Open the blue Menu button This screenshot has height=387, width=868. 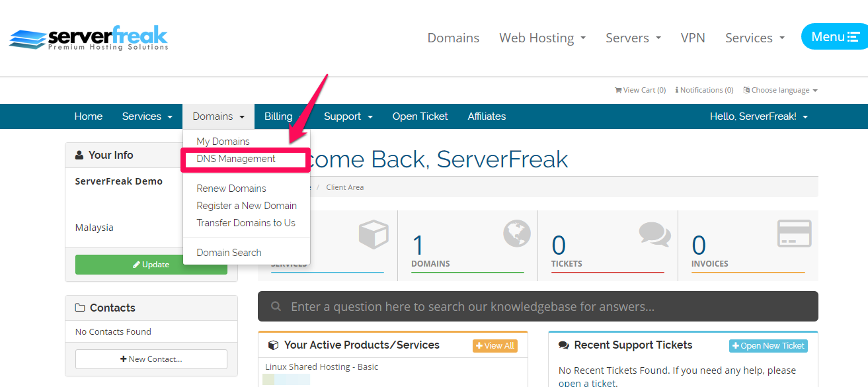coord(834,36)
